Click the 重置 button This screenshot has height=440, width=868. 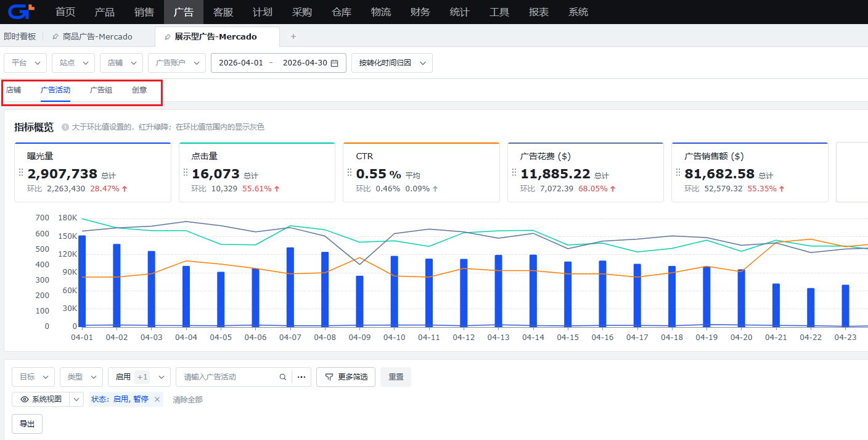point(396,377)
